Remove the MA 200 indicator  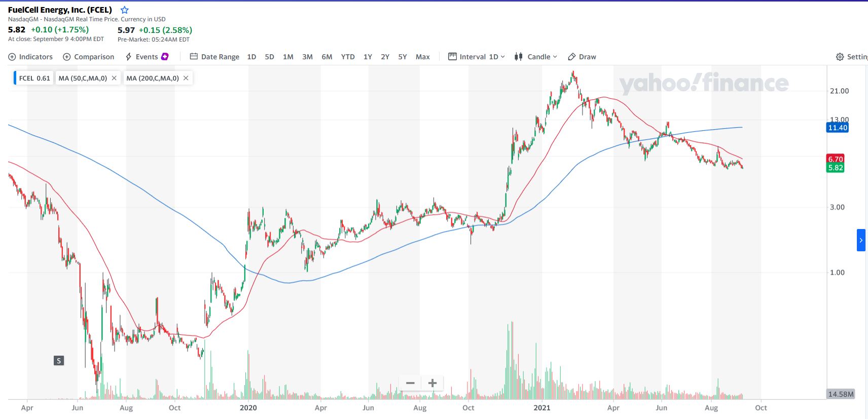point(186,78)
